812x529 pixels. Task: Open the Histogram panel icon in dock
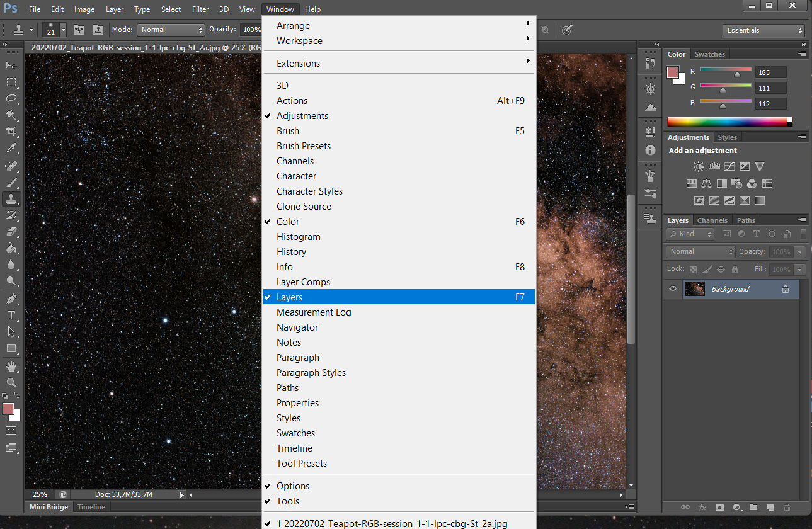tap(651, 107)
